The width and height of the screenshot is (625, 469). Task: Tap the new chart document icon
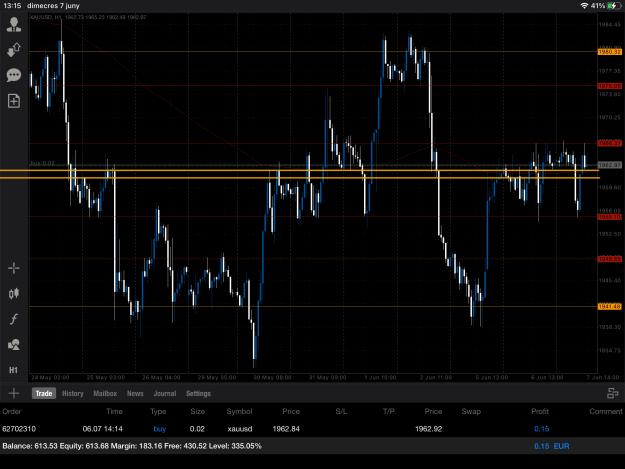[14, 101]
